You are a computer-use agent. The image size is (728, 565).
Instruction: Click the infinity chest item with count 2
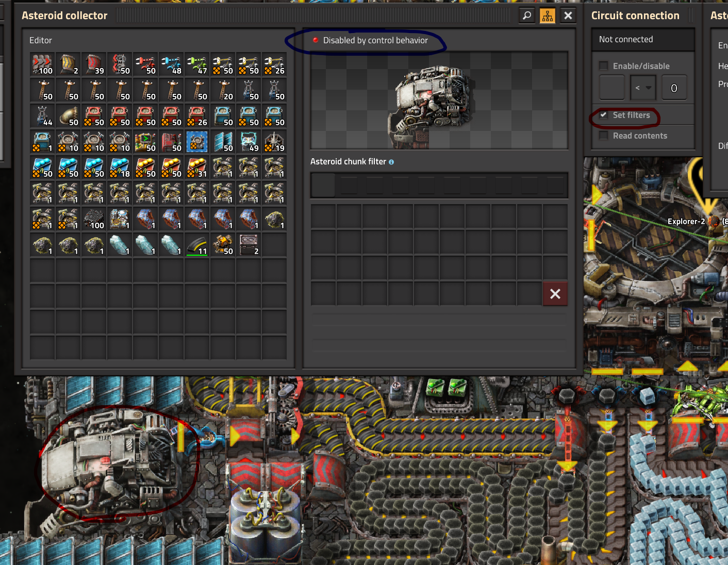point(249,245)
